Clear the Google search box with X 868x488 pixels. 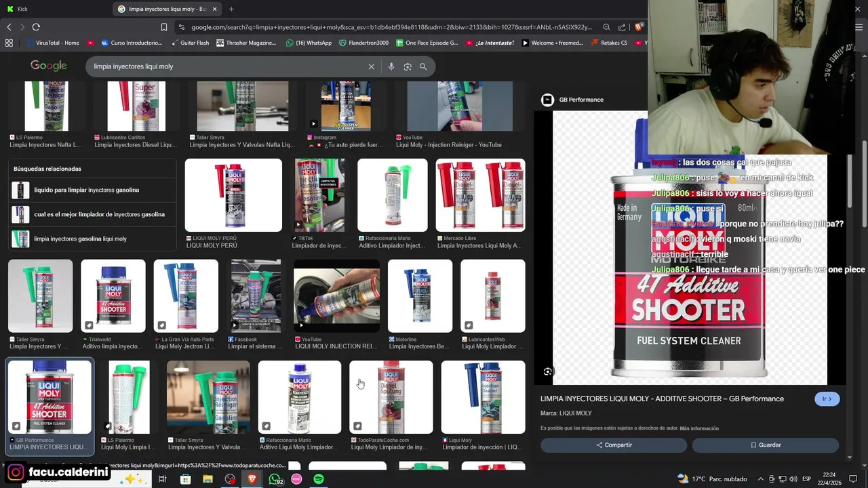point(371,66)
